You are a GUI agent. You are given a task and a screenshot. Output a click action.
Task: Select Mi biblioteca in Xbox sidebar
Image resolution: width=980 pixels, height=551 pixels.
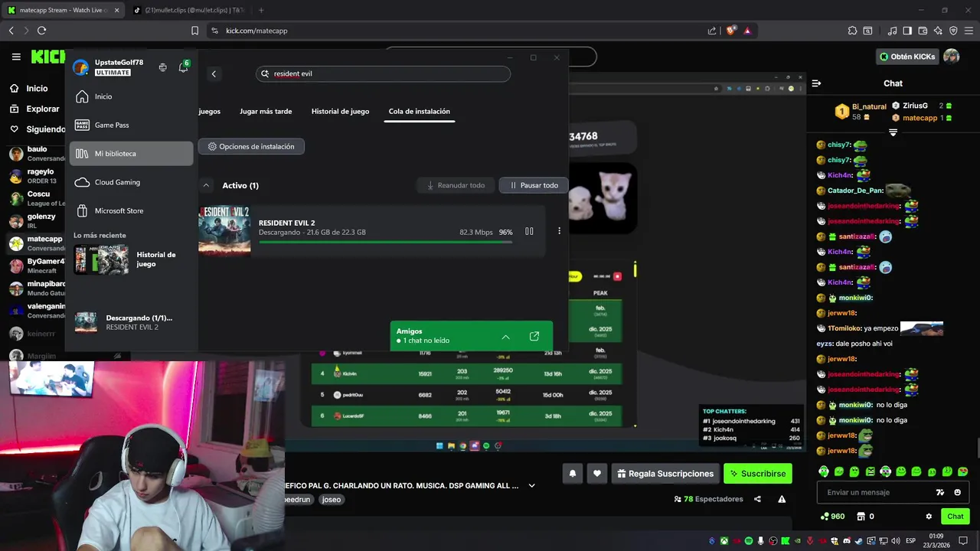[x=131, y=153]
